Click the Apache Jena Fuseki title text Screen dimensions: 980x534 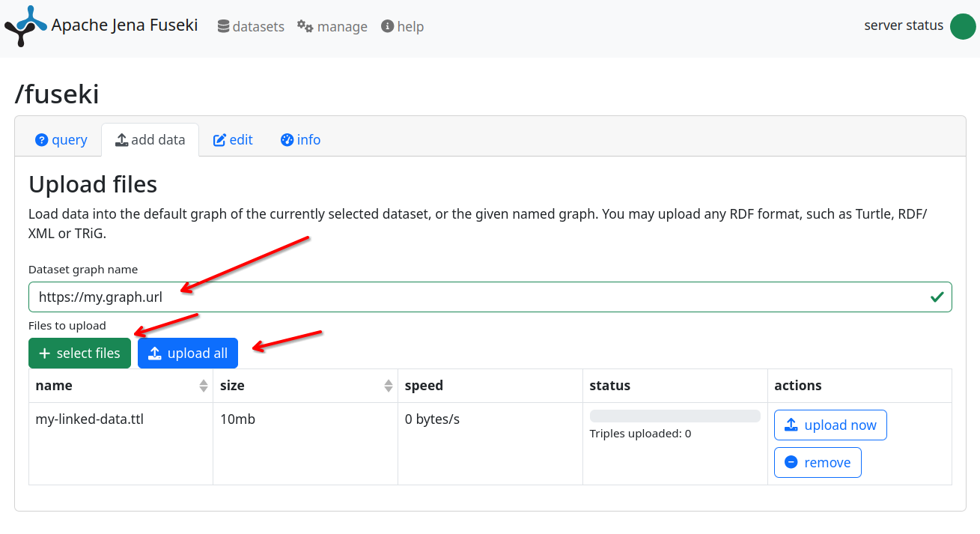coord(124,25)
